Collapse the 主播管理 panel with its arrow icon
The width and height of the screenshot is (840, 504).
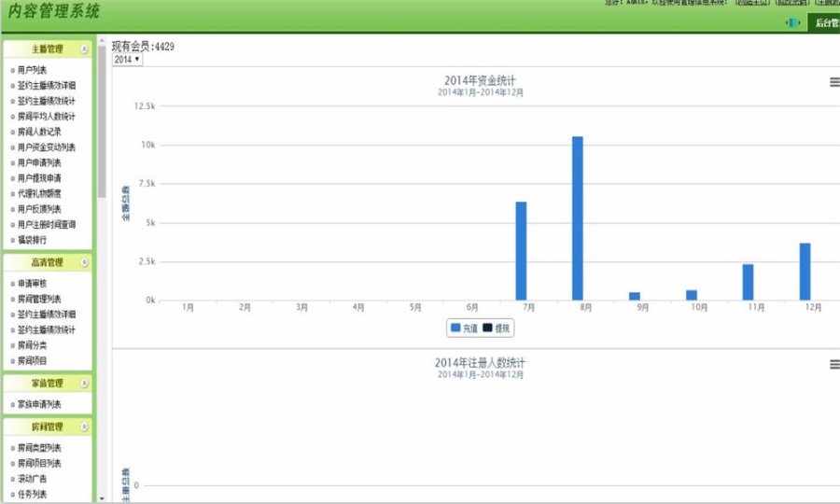(84, 49)
